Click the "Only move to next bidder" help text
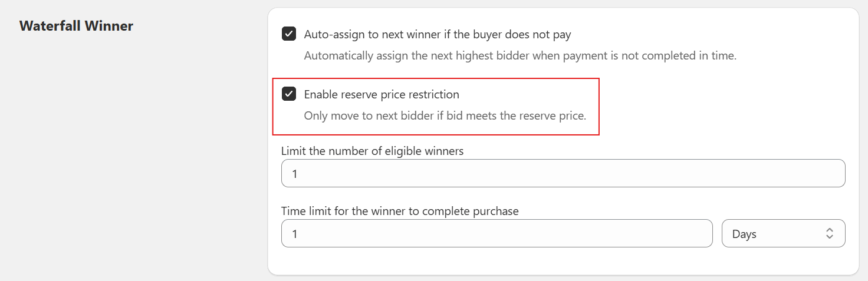 [x=445, y=115]
